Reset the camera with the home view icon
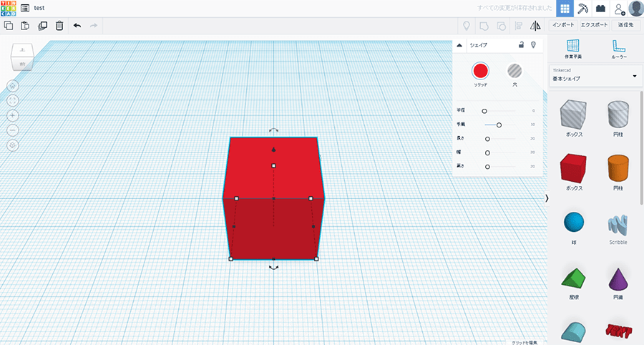 click(x=13, y=85)
